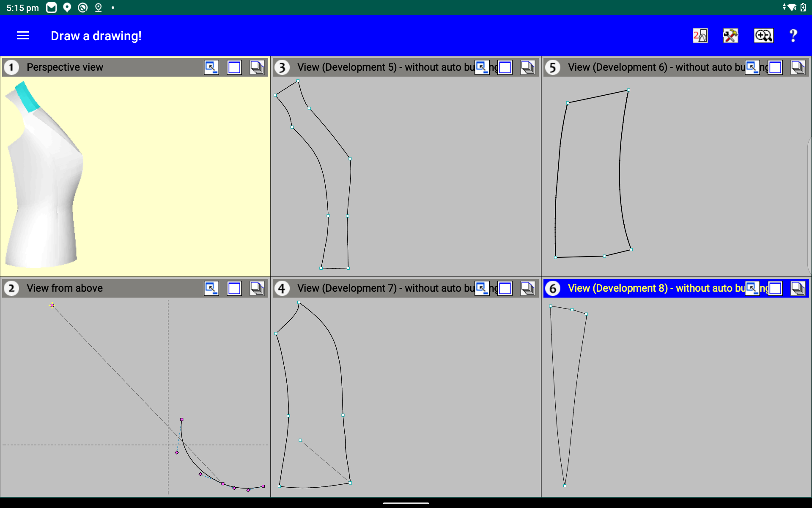Click fit-view icon in View from above panel
812x508 pixels.
coord(211,288)
